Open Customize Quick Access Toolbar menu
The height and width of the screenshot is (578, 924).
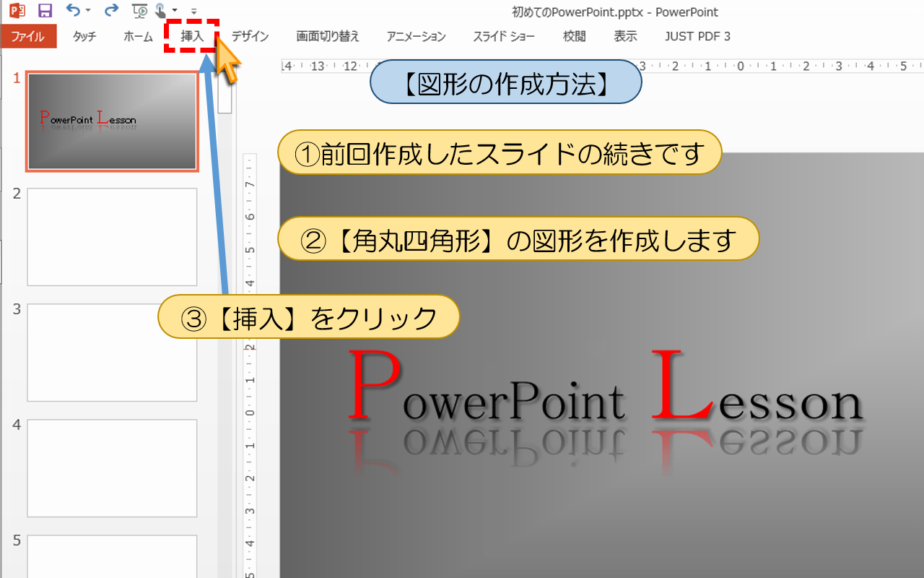[194, 12]
